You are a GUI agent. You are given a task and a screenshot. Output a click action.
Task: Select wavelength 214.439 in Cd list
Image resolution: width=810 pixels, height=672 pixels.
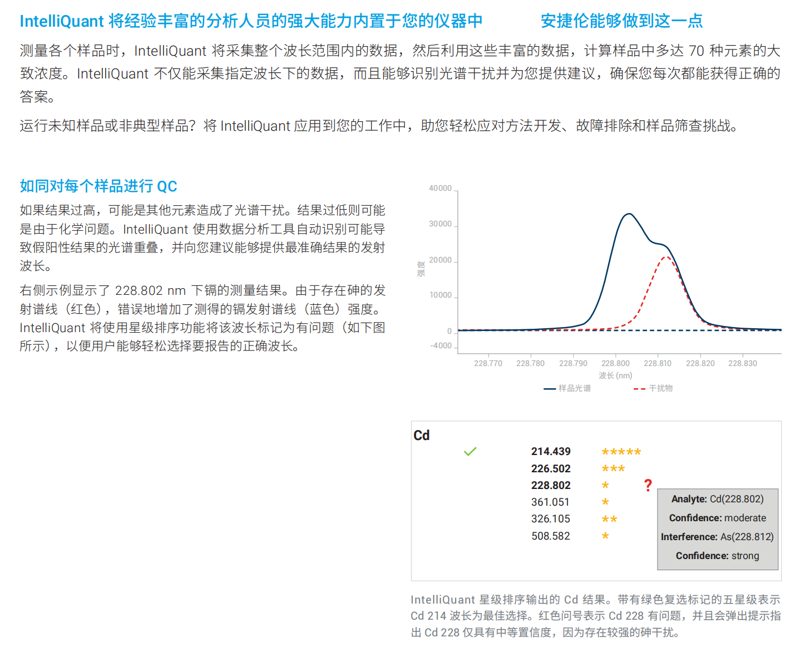551,452
